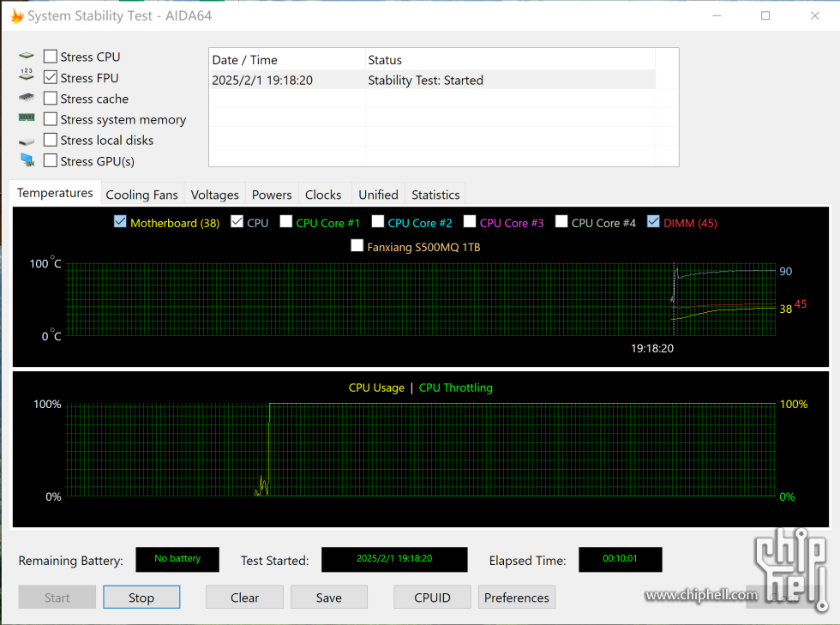This screenshot has height=625, width=840.
Task: Open the Voltages tab
Action: [215, 195]
